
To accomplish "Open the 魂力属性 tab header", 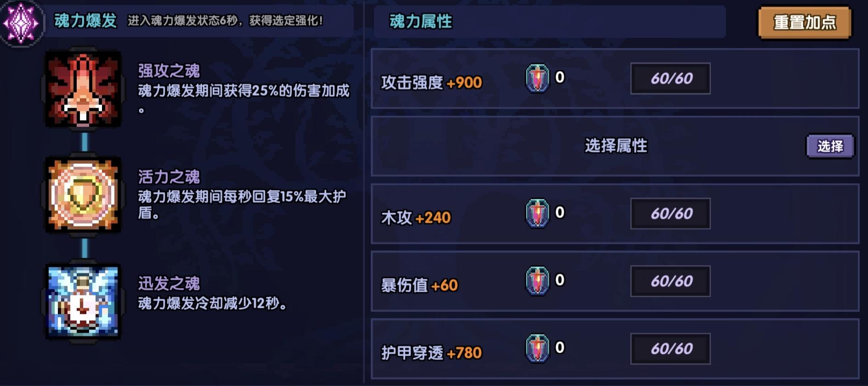I will tap(420, 21).
